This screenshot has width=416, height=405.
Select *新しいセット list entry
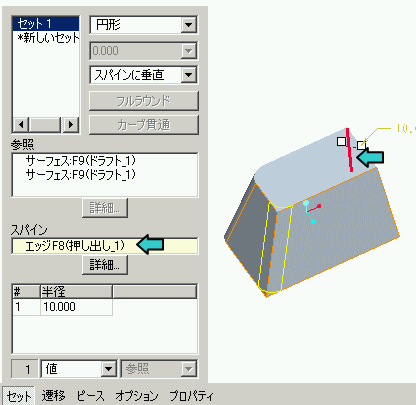pos(46,38)
